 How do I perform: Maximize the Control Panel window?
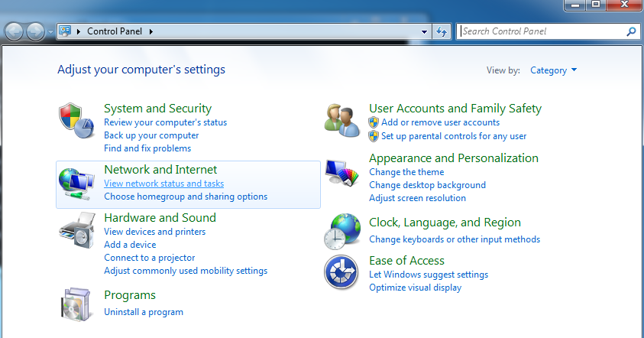point(596,5)
